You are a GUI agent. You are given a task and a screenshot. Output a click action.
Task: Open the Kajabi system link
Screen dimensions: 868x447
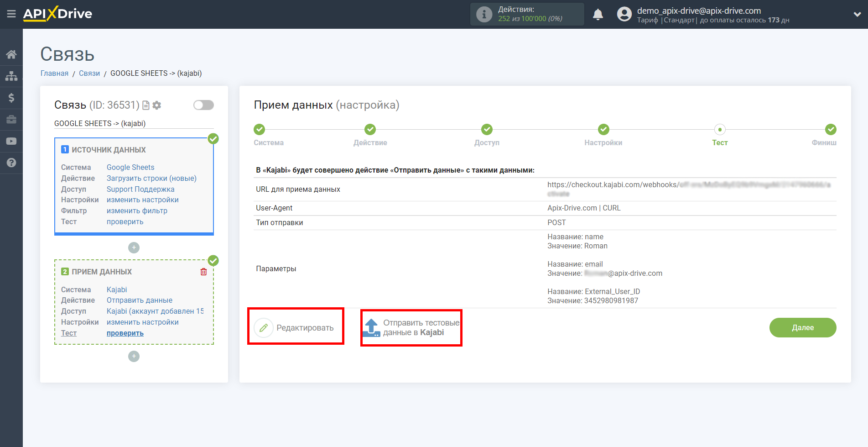point(117,290)
